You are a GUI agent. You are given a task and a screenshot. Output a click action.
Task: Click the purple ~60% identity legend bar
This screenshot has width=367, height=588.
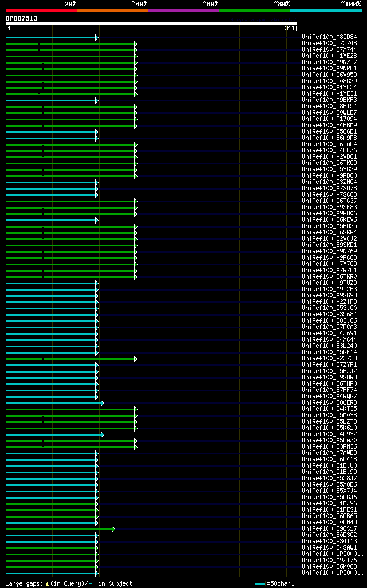pyautogui.click(x=183, y=10)
